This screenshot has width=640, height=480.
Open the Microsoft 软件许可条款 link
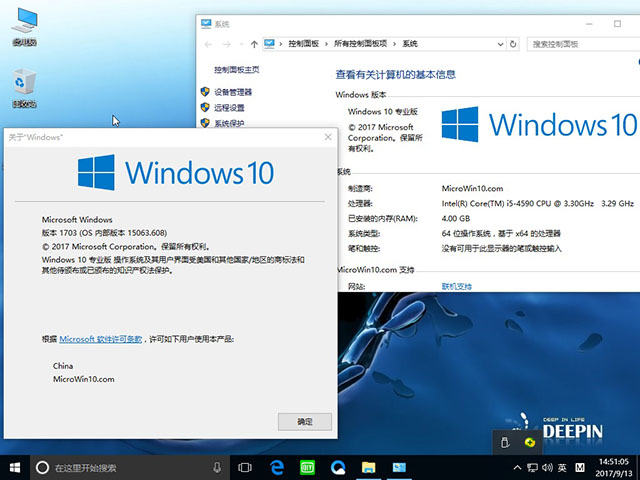[100, 339]
